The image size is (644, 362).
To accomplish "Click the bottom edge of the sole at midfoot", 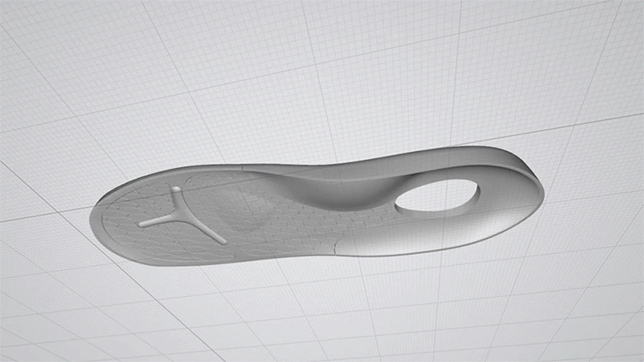I will click(x=300, y=260).
